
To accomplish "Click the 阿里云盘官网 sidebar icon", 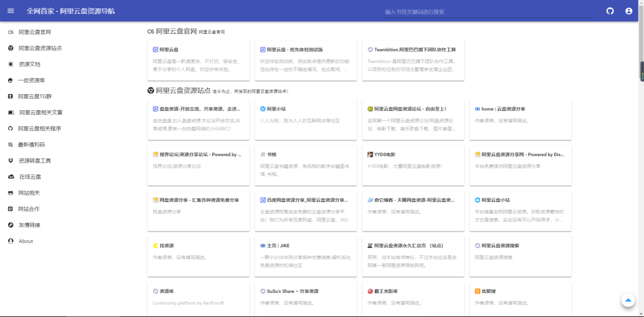I will point(11,32).
